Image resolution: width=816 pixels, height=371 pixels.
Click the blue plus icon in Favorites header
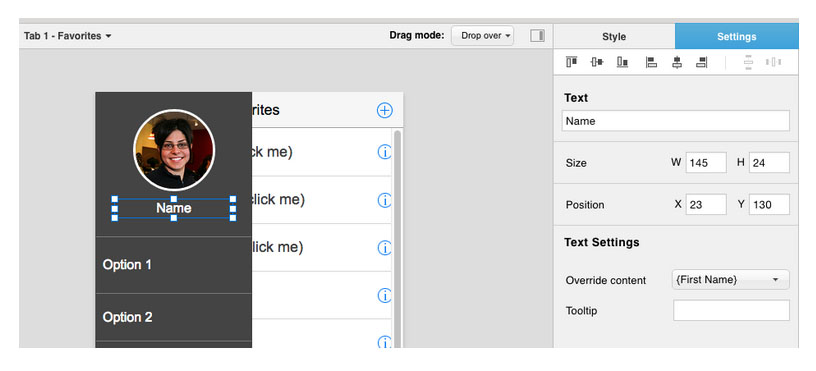385,110
